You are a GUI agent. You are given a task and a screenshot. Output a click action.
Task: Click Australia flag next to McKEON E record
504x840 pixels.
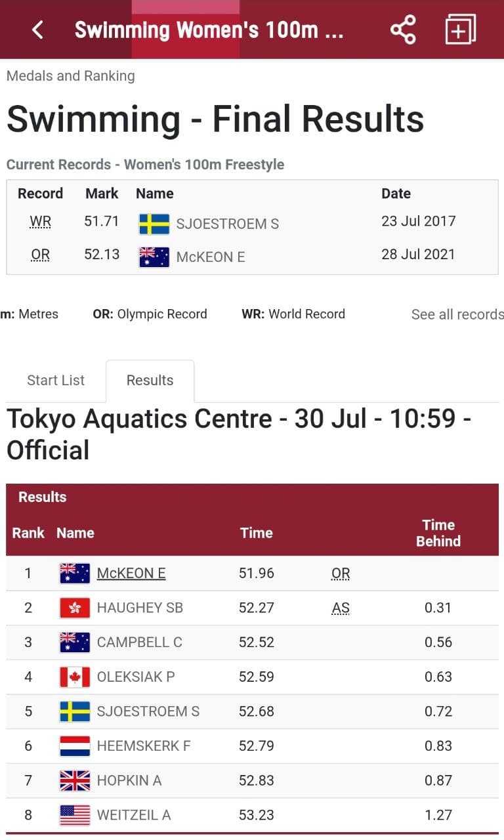tap(154, 257)
